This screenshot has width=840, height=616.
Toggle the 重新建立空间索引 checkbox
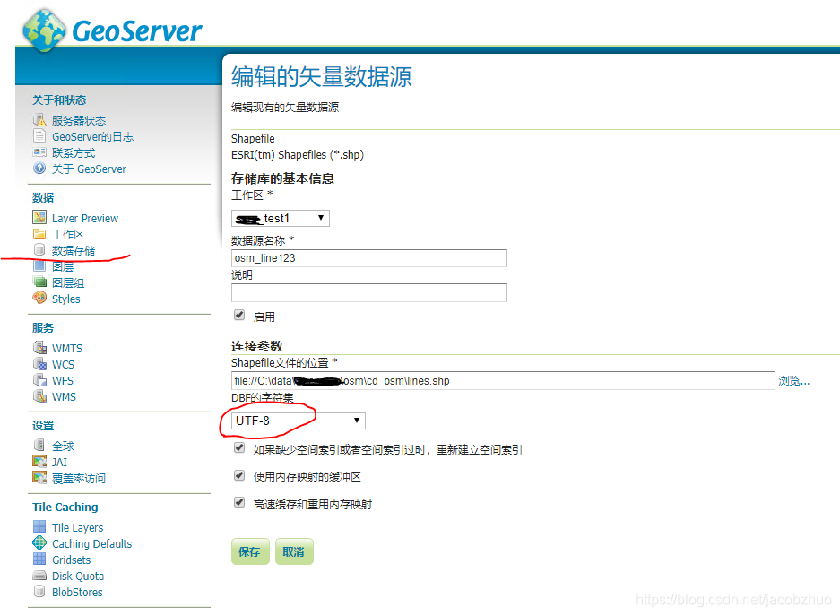coord(239,448)
